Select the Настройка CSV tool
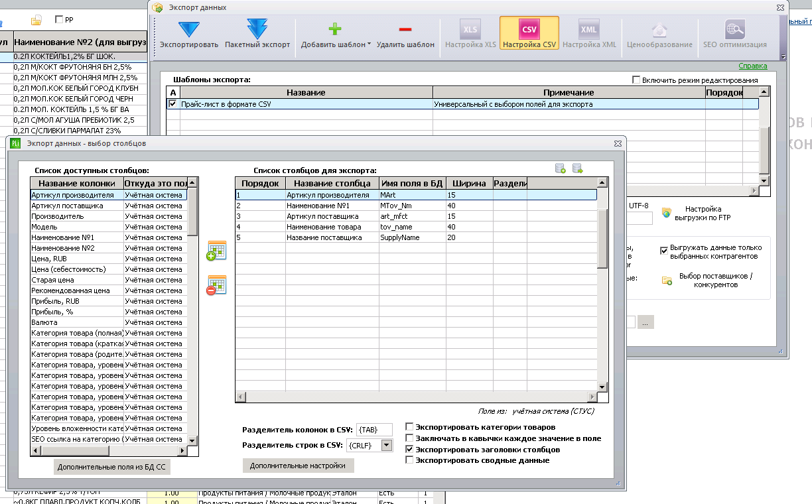Image resolution: width=812 pixels, height=504 pixels. pyautogui.click(x=529, y=34)
